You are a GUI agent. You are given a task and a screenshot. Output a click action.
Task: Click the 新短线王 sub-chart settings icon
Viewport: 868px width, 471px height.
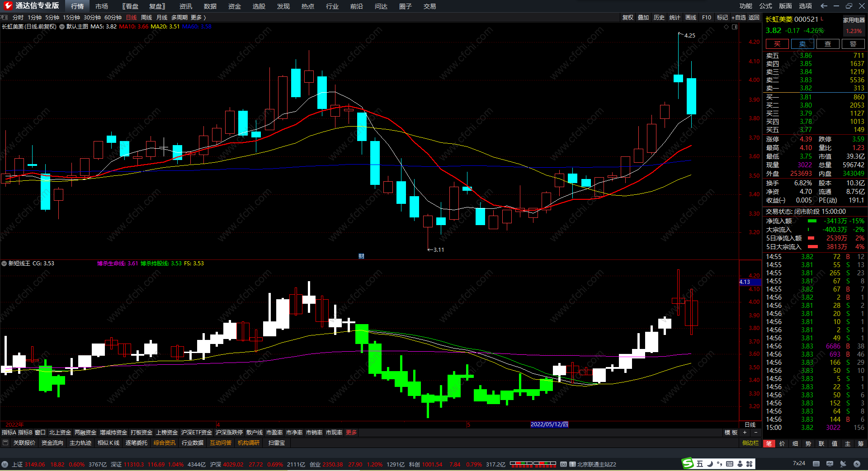4,263
